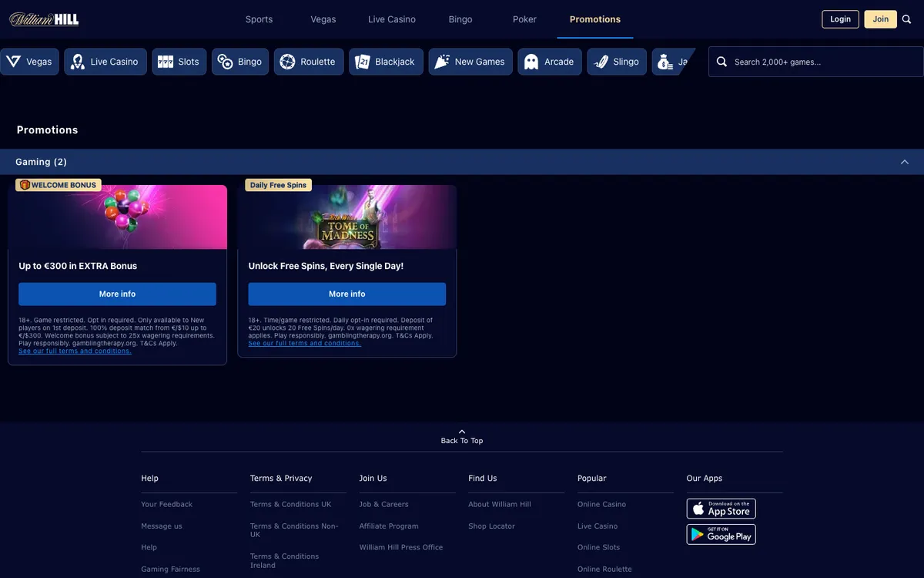
Task: More info for €300 EXTRA Bonus
Action: click(x=117, y=294)
